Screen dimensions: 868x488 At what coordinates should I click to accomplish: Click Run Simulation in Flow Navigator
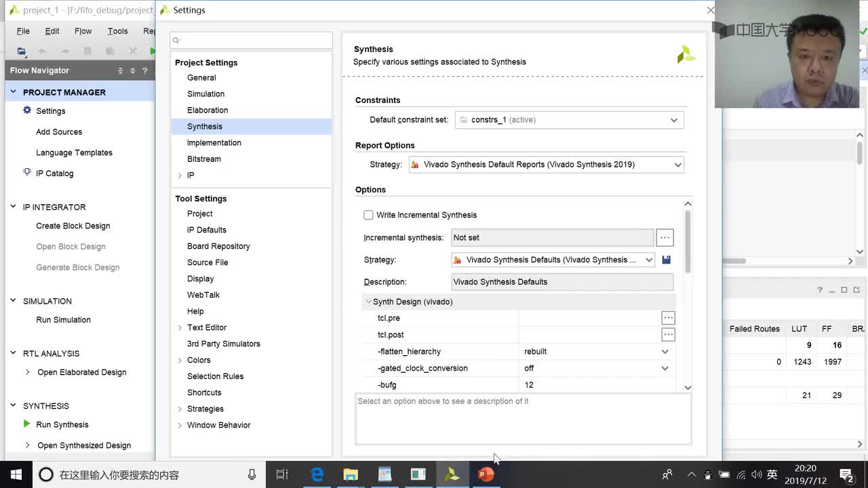click(63, 320)
